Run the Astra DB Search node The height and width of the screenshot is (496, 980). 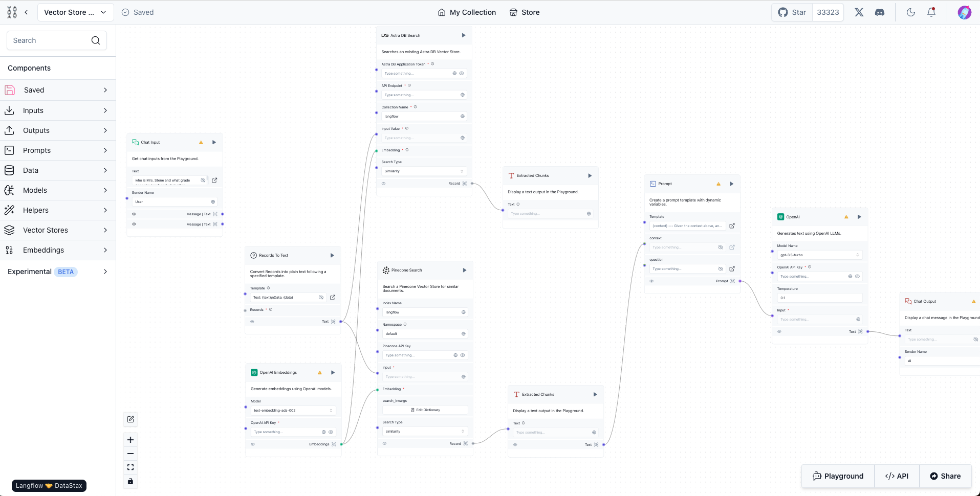click(x=464, y=35)
